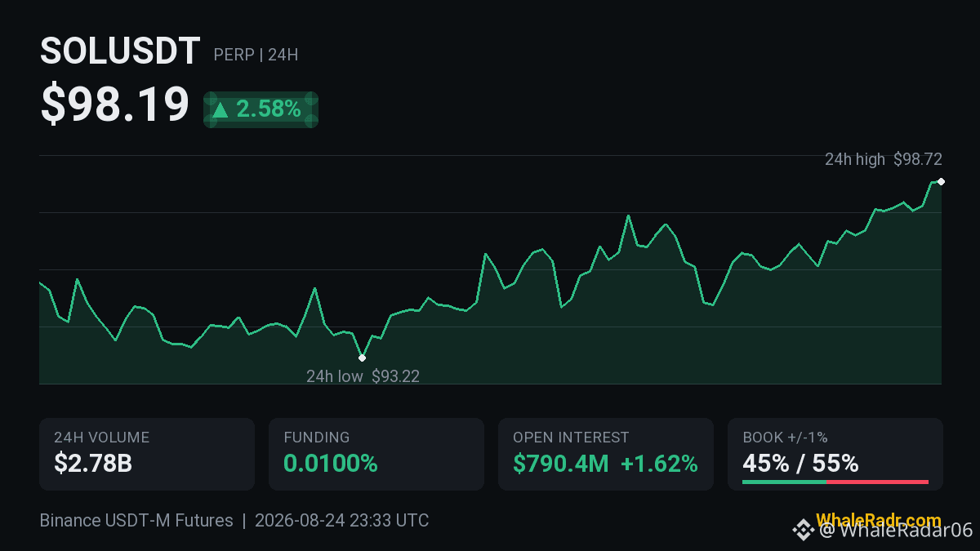Click the Binance USDT-M Futures text
This screenshot has height=551, width=980.
(136, 521)
